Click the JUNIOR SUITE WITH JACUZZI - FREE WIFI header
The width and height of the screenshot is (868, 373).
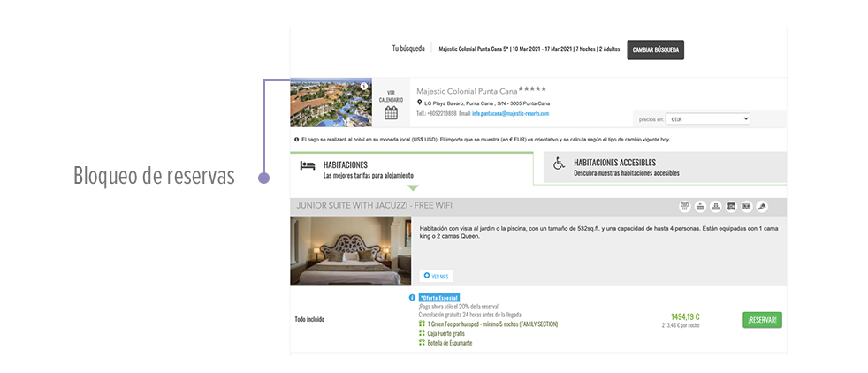tap(374, 206)
